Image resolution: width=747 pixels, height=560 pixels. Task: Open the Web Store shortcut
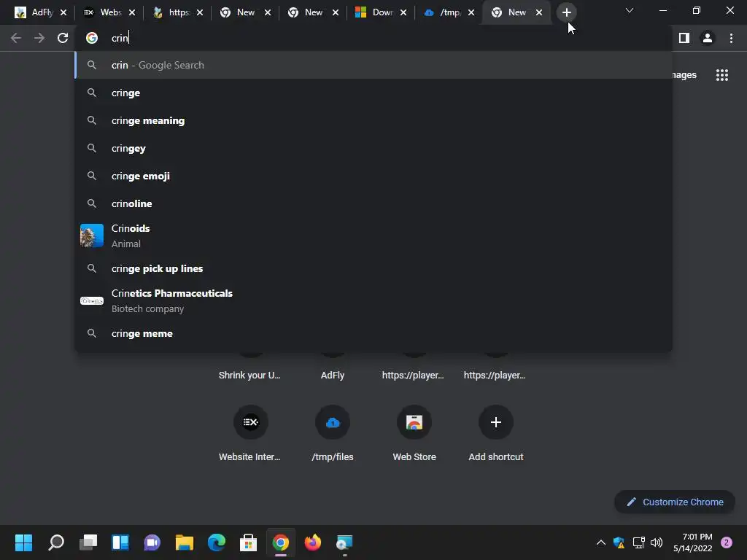pos(414,432)
